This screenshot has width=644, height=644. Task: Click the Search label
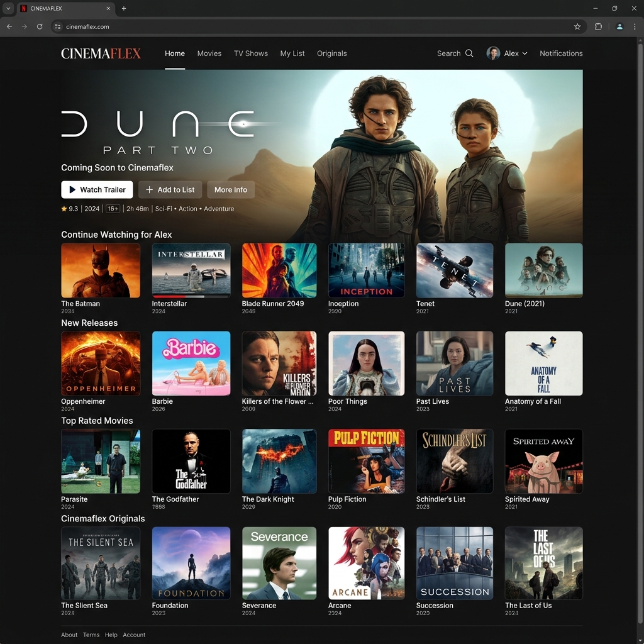coord(448,53)
